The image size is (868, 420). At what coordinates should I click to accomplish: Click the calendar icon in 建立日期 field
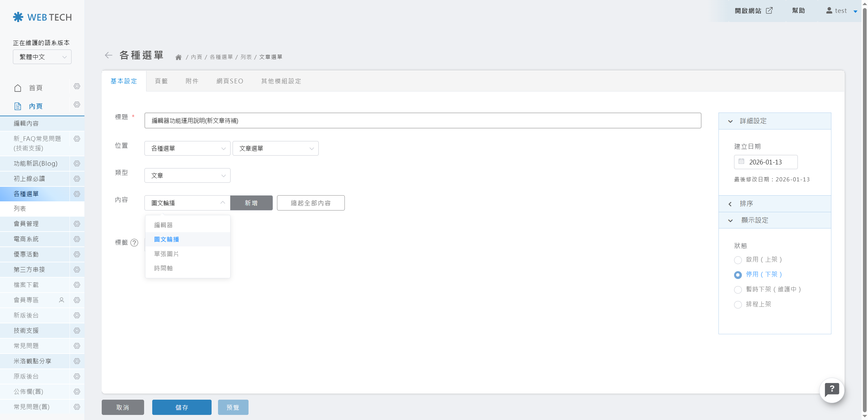point(742,162)
